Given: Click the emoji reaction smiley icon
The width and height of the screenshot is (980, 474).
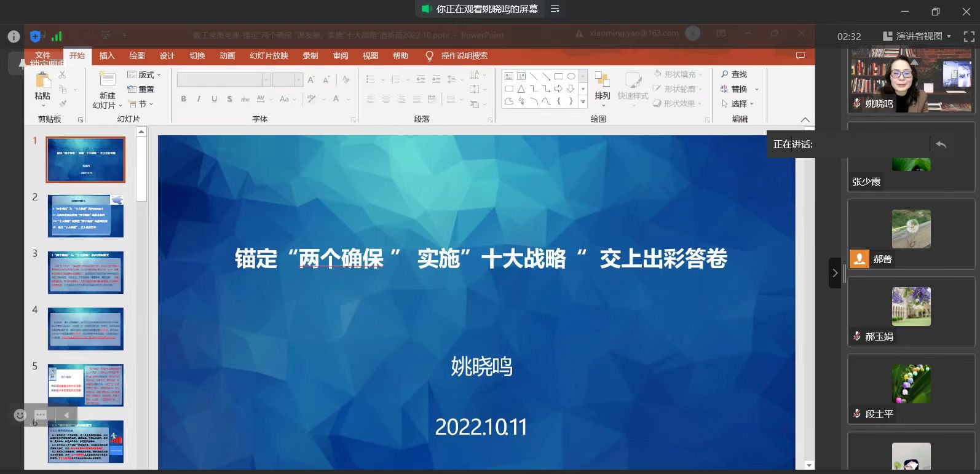Looking at the screenshot, I should [x=20, y=415].
